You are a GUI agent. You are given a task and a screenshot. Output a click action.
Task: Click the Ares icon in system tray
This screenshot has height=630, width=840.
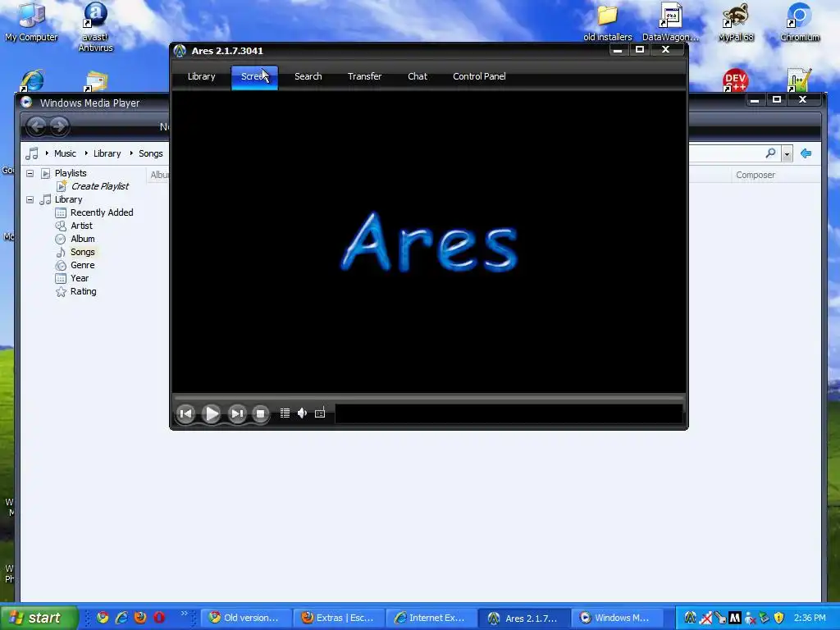click(x=691, y=618)
